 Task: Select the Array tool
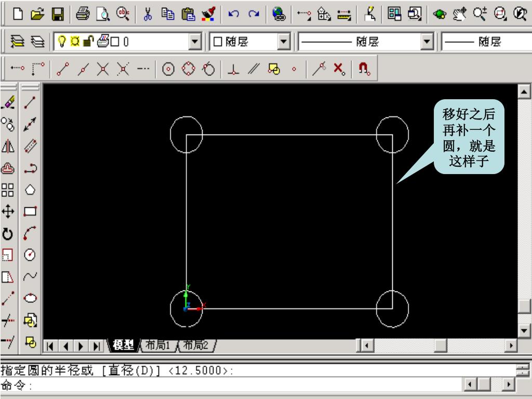pyautogui.click(x=8, y=190)
